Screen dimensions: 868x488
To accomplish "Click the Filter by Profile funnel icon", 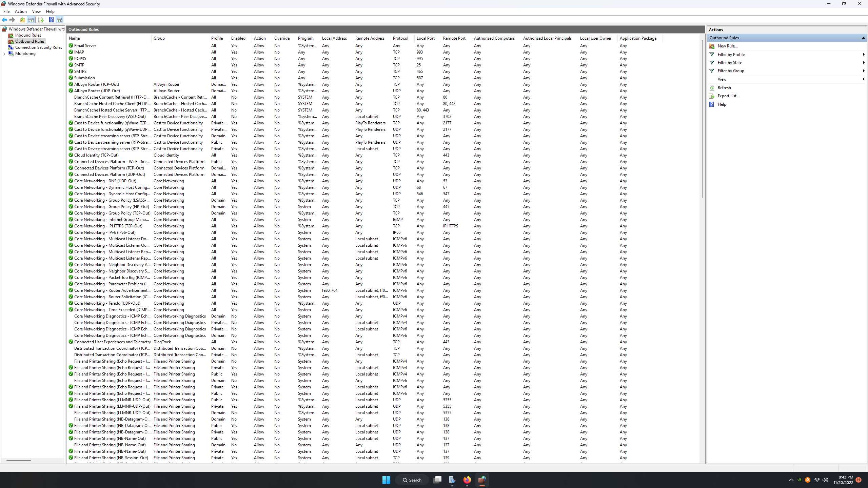I will [712, 55].
